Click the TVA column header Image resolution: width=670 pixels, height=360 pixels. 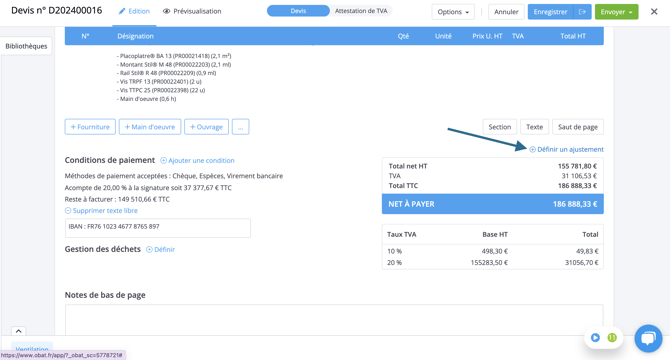click(x=518, y=36)
